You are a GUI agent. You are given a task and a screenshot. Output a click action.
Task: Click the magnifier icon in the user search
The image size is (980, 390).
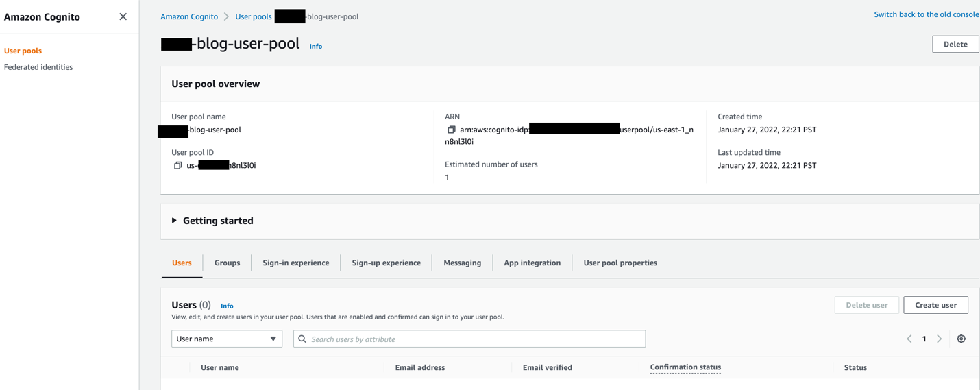tap(302, 339)
